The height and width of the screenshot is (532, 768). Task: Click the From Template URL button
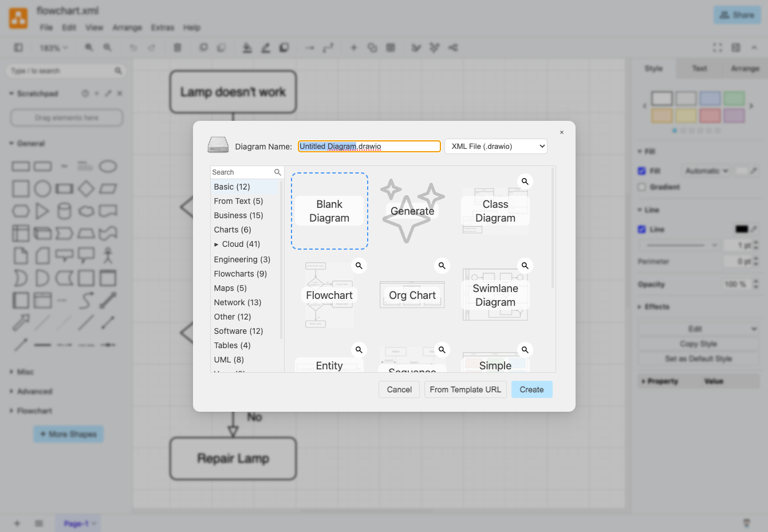[x=466, y=389]
